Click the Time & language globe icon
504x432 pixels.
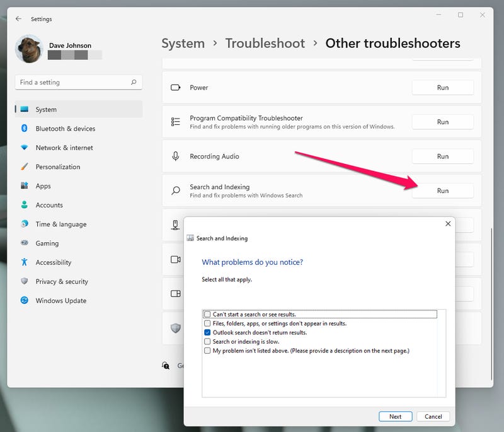24,223
